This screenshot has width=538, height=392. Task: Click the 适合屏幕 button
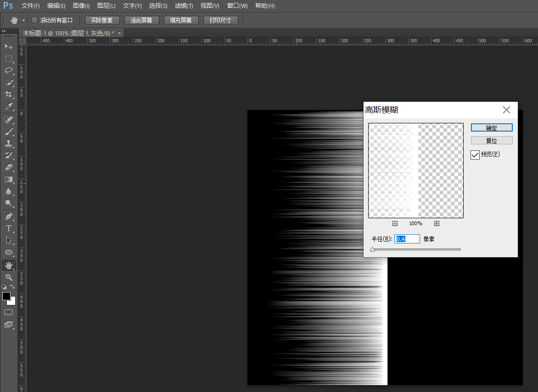point(141,21)
